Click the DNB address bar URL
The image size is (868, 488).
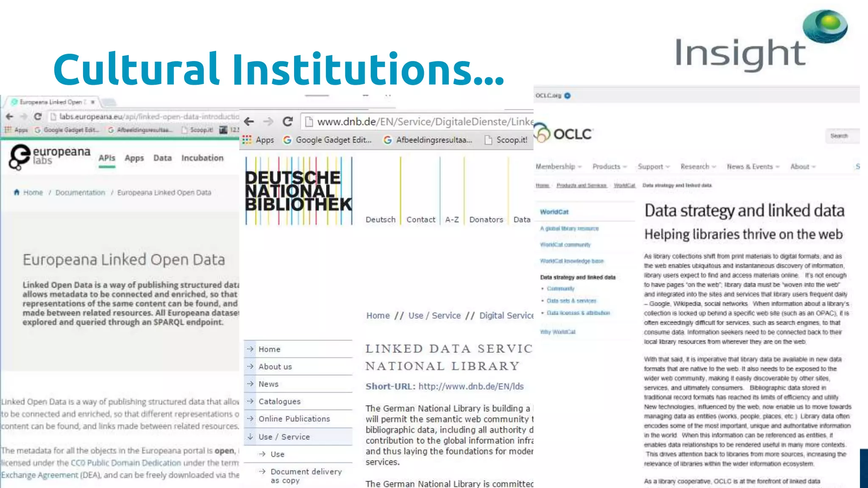tap(424, 122)
